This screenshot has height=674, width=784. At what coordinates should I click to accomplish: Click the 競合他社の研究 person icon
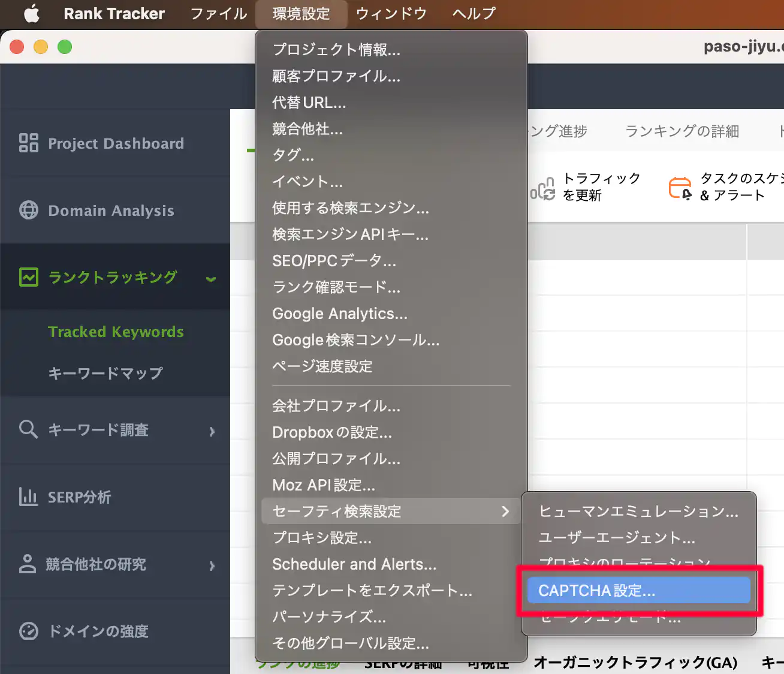(x=28, y=564)
